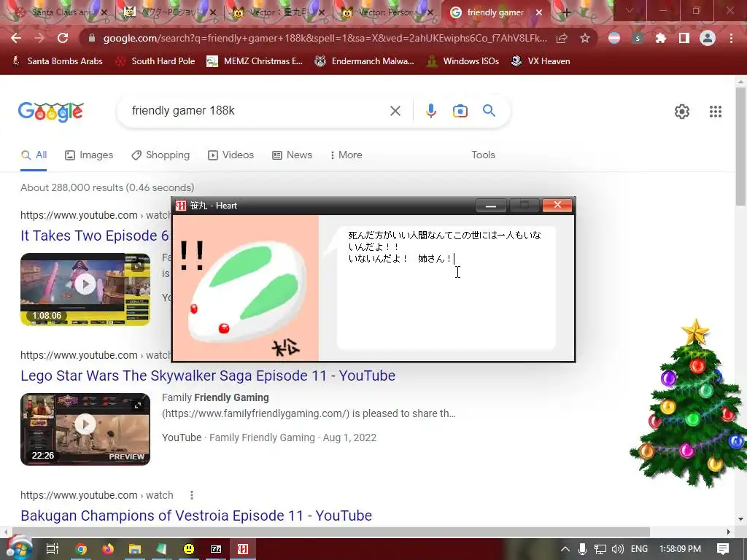Image resolution: width=747 pixels, height=560 pixels.
Task: Switch to the Shopping results tab
Action: click(x=160, y=155)
